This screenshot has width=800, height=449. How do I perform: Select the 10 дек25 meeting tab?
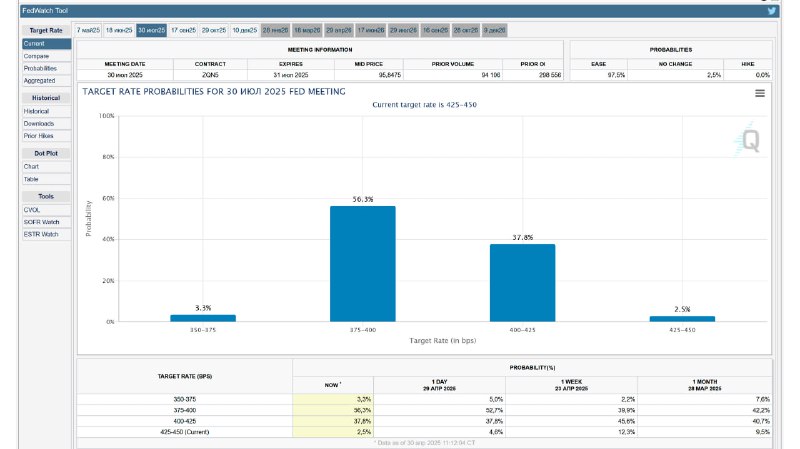[245, 30]
